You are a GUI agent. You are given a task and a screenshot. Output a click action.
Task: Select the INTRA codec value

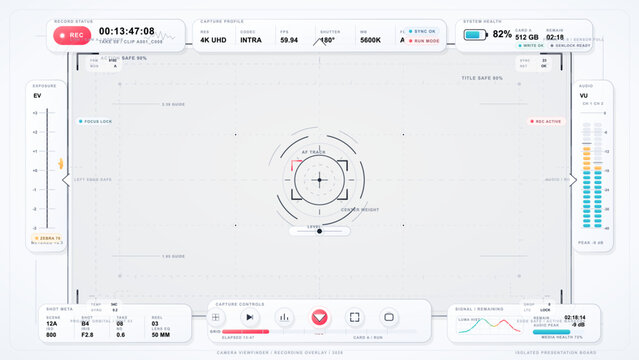click(x=251, y=40)
